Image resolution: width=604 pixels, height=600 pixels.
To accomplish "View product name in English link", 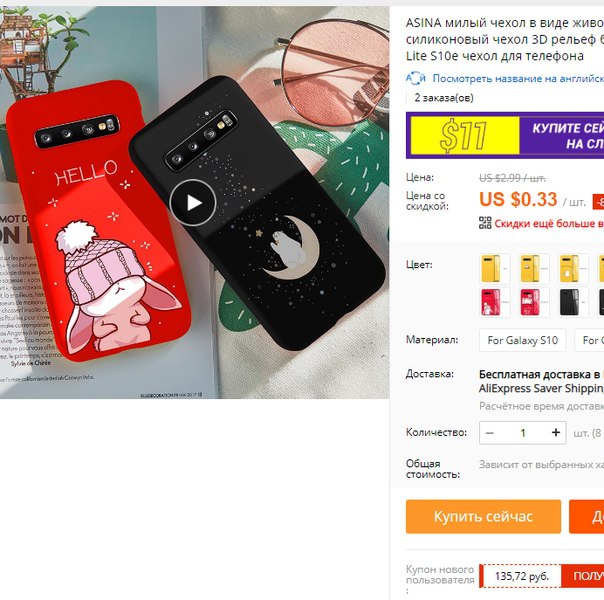I will pos(518,79).
